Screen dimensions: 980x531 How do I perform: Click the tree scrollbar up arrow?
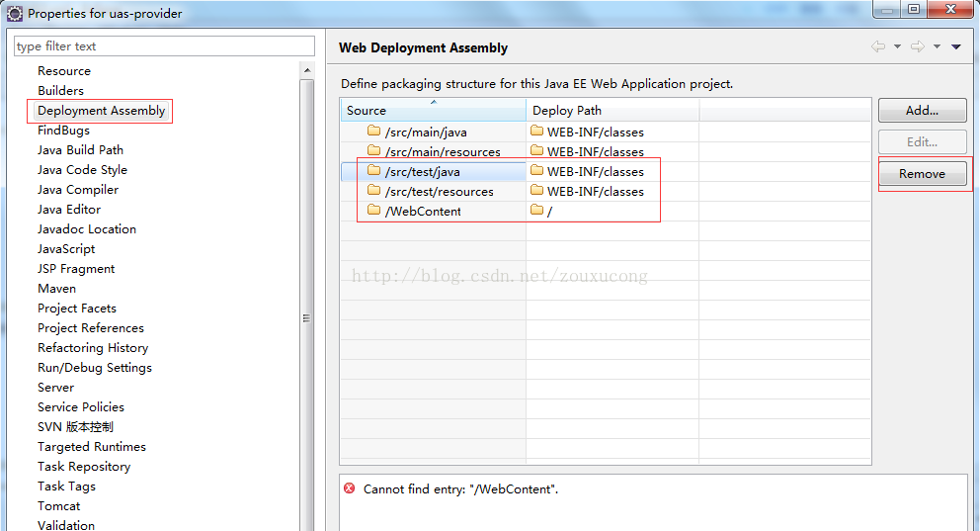coord(307,70)
